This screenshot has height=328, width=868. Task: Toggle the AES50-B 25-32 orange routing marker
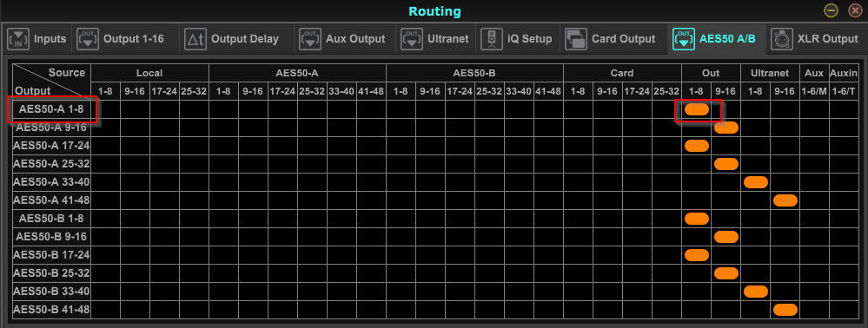726,274
